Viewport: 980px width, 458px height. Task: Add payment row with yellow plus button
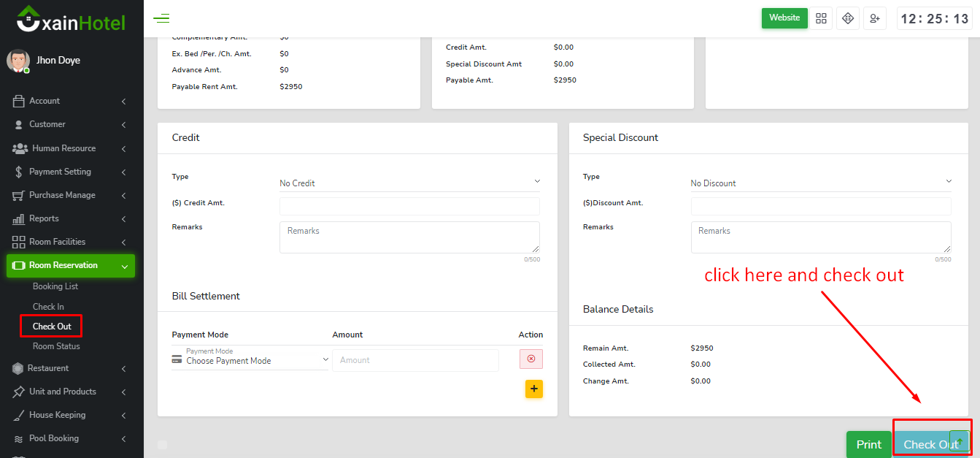[533, 389]
